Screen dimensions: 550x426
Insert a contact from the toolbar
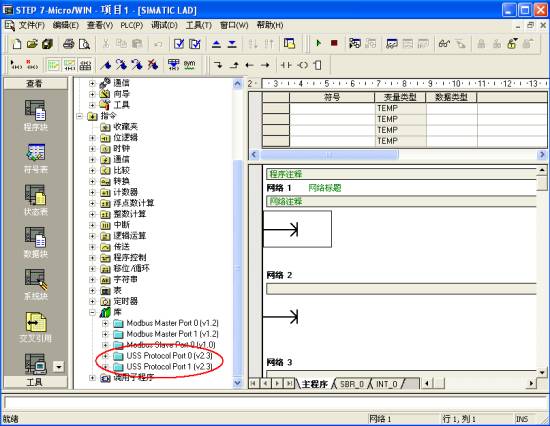coord(286,65)
